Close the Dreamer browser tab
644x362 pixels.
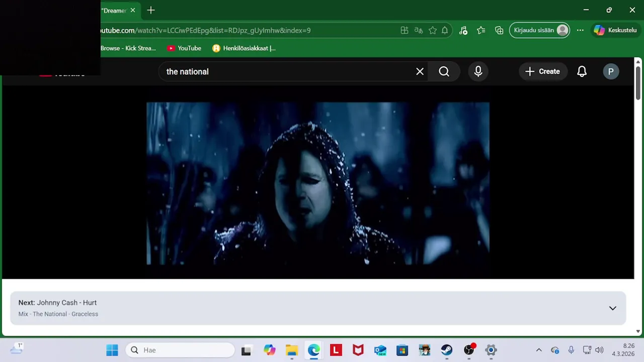click(133, 10)
